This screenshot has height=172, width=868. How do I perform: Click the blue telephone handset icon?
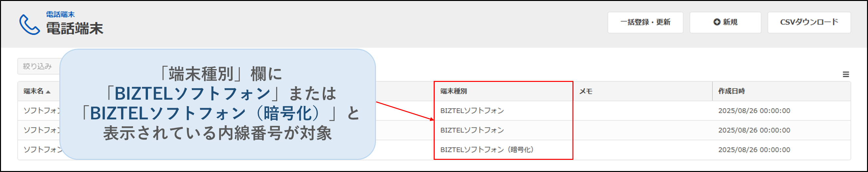tap(29, 24)
